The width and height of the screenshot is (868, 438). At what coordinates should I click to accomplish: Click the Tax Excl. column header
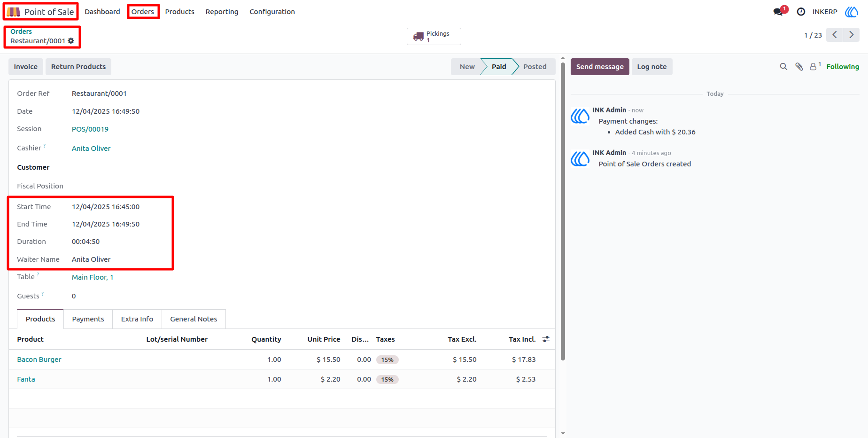pos(462,339)
